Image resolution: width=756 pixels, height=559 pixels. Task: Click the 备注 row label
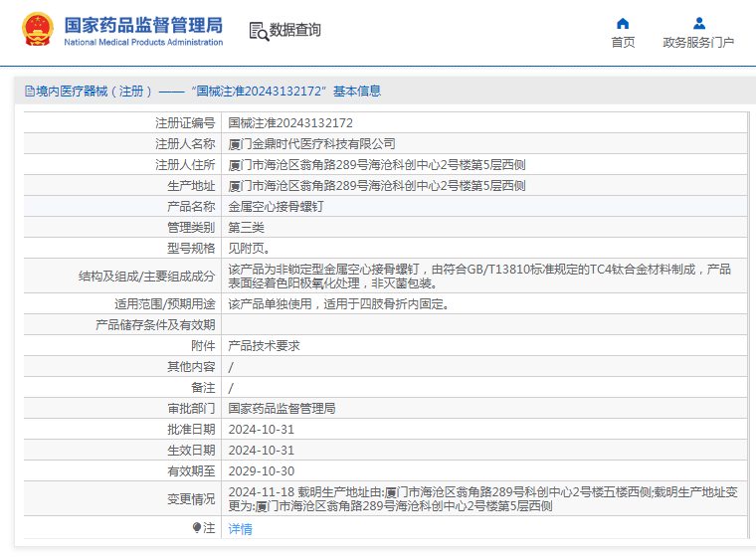click(x=203, y=388)
